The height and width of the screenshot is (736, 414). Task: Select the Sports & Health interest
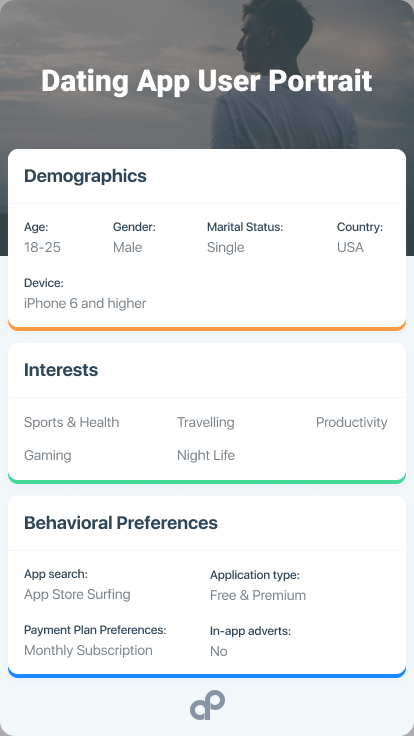click(x=71, y=422)
